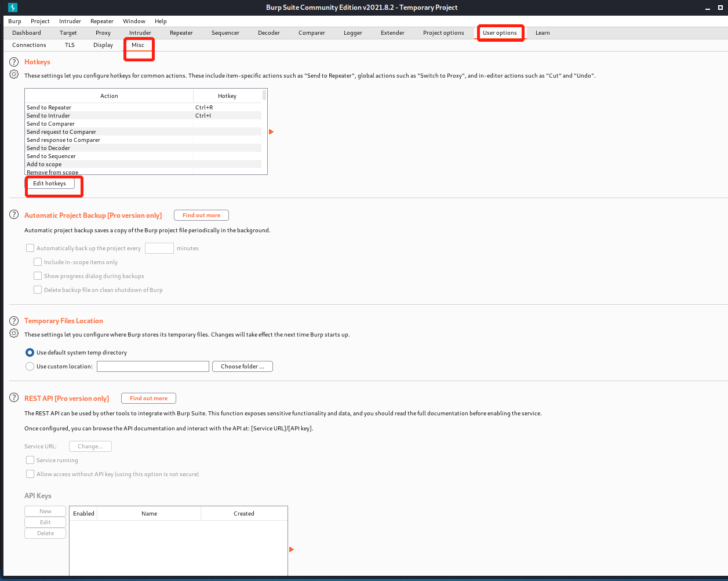This screenshot has height=581, width=728.
Task: Open the Misc sub-tab
Action: pyautogui.click(x=138, y=45)
